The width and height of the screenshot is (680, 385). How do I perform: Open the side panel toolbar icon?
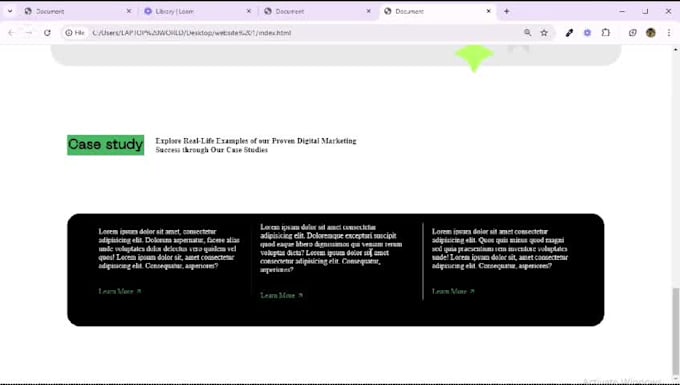coord(633,33)
